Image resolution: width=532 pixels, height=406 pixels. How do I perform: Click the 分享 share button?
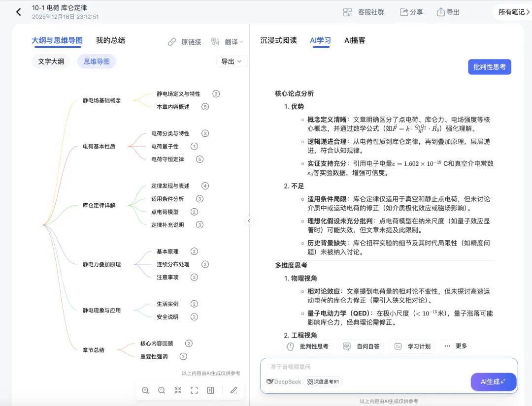click(411, 12)
